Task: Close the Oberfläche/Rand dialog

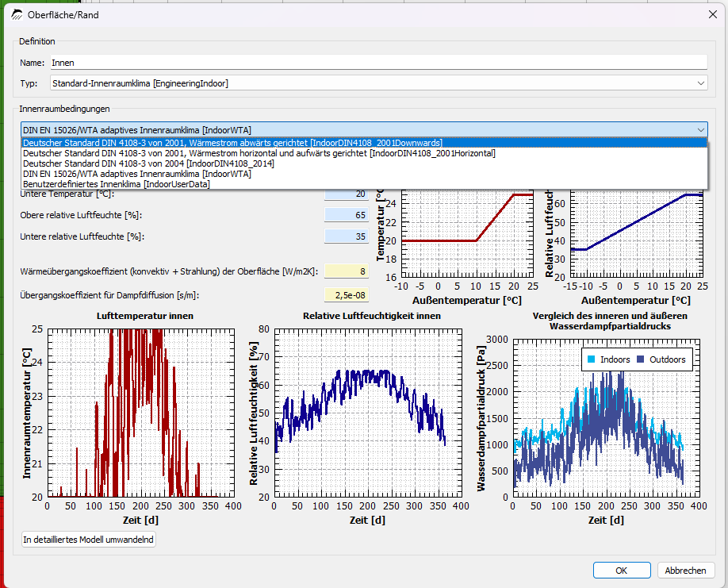Action: (x=713, y=15)
